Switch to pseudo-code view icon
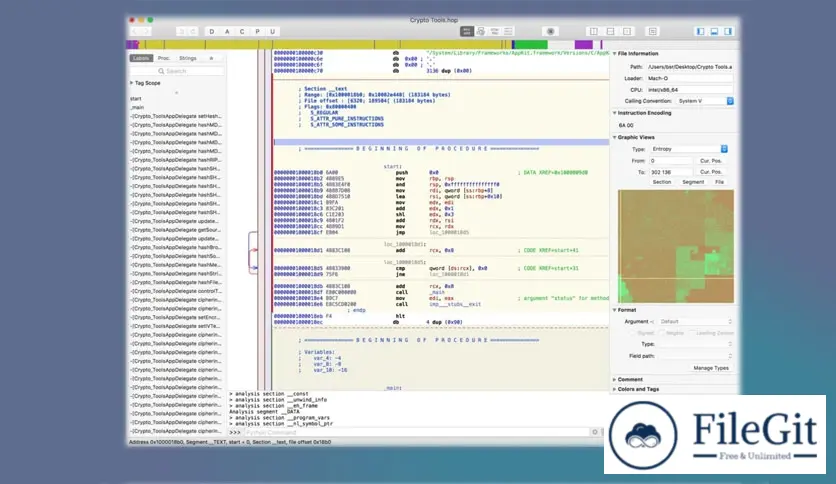The width and height of the screenshot is (836, 484). (495, 31)
